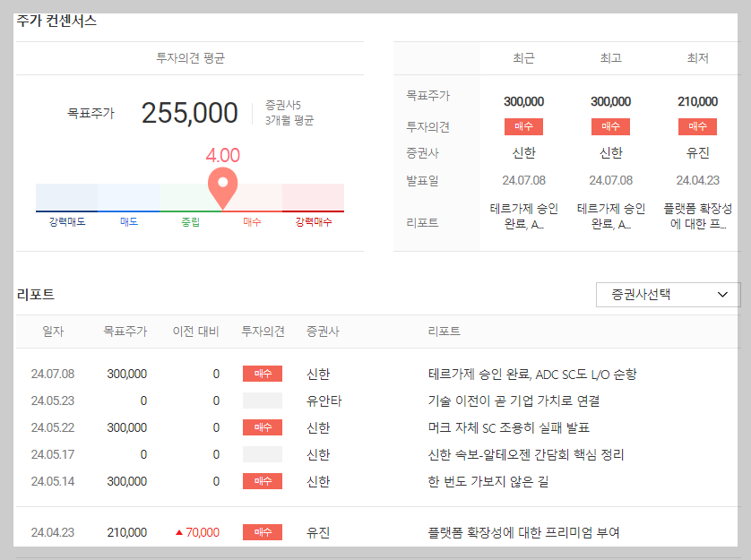The width and height of the screenshot is (751, 560).
Task: Click the chevron arrow on the broker selector
Action: pyautogui.click(x=724, y=294)
